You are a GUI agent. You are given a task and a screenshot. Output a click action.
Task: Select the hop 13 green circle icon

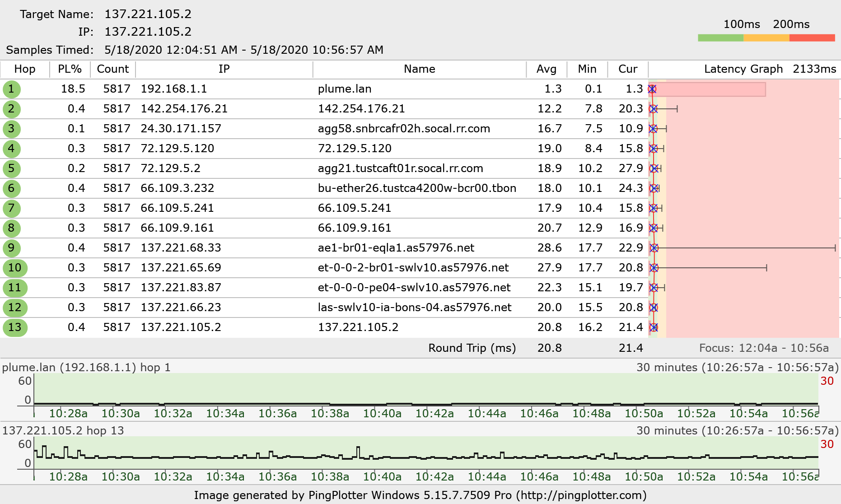[x=15, y=327]
